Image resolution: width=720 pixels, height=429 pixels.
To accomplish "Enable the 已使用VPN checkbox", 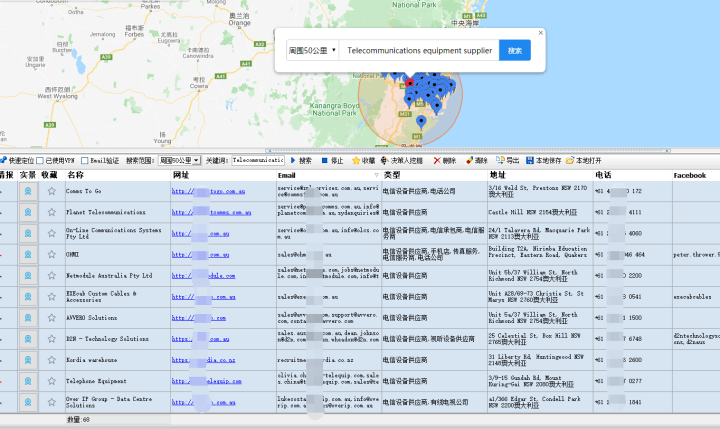I will click(x=40, y=160).
